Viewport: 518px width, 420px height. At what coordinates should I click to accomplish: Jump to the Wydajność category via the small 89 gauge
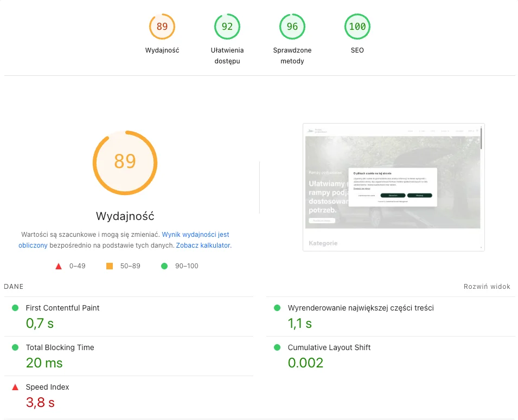point(162,27)
